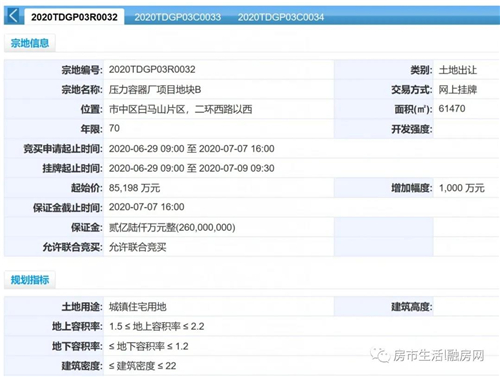The height and width of the screenshot is (377, 500).
Task: Click the deposit amount 贰亿陆仟万元整(260,000,000)
Action: tap(172, 227)
